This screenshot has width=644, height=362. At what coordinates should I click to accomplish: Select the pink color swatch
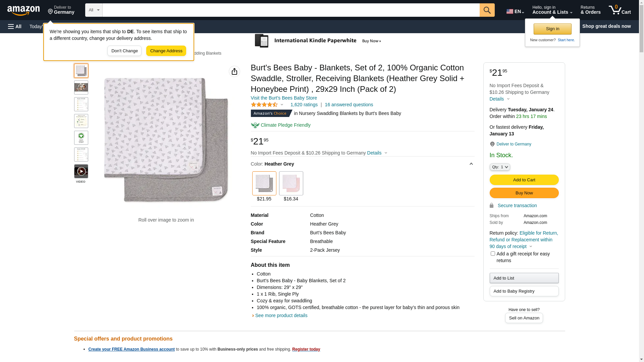coord(291,183)
